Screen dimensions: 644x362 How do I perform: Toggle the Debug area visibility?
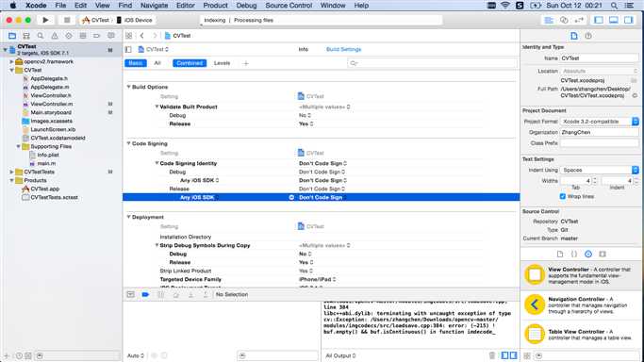[x=613, y=20]
